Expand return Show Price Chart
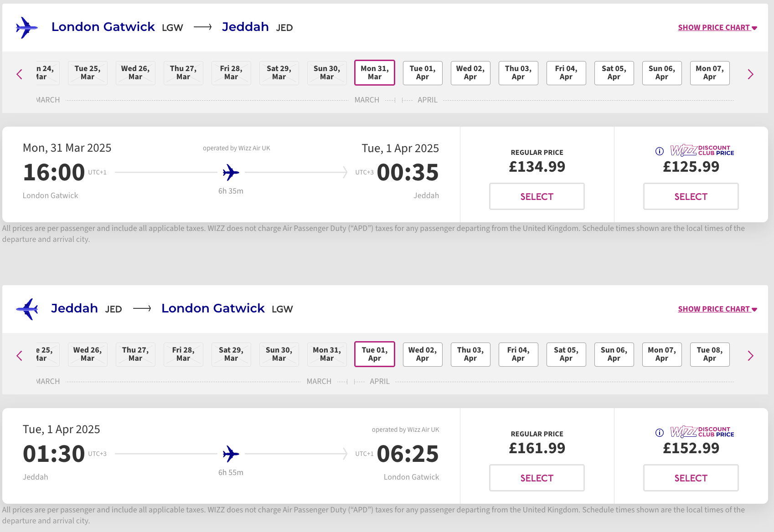774x532 pixels. coord(717,309)
